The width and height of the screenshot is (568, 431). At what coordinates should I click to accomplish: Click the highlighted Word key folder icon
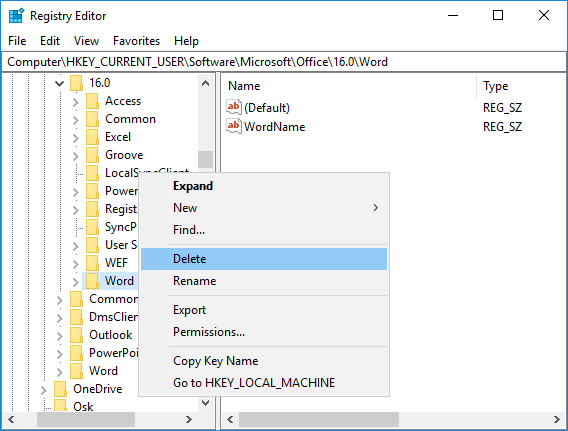point(92,281)
